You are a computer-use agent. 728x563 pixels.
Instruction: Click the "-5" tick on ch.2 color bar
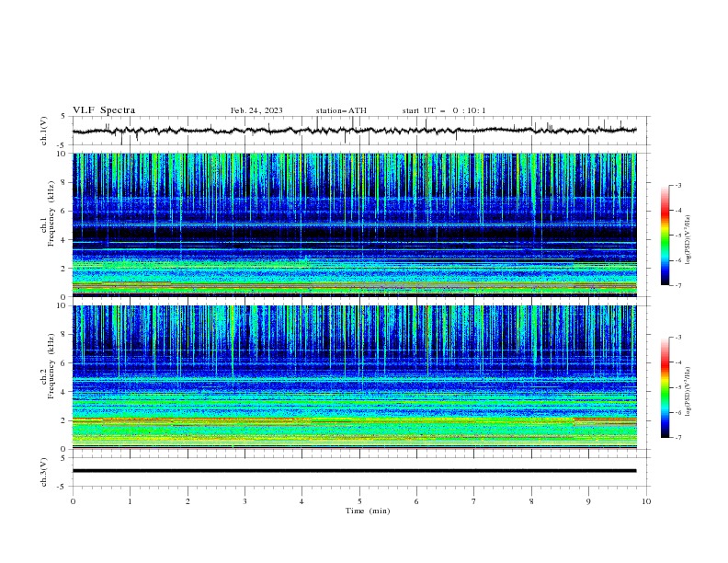coord(677,387)
